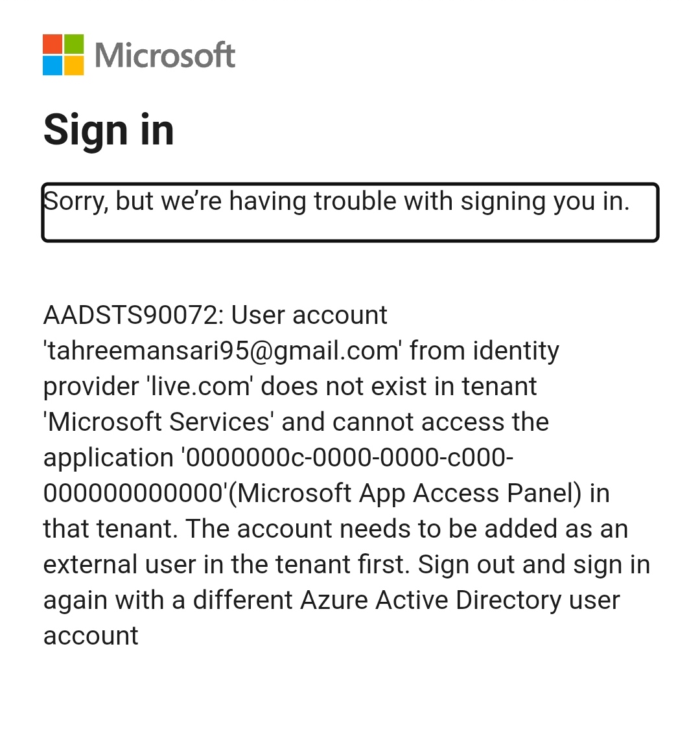The height and width of the screenshot is (745, 700).
Task: Click the 'Sign out and sign in' text
Action: (x=534, y=566)
